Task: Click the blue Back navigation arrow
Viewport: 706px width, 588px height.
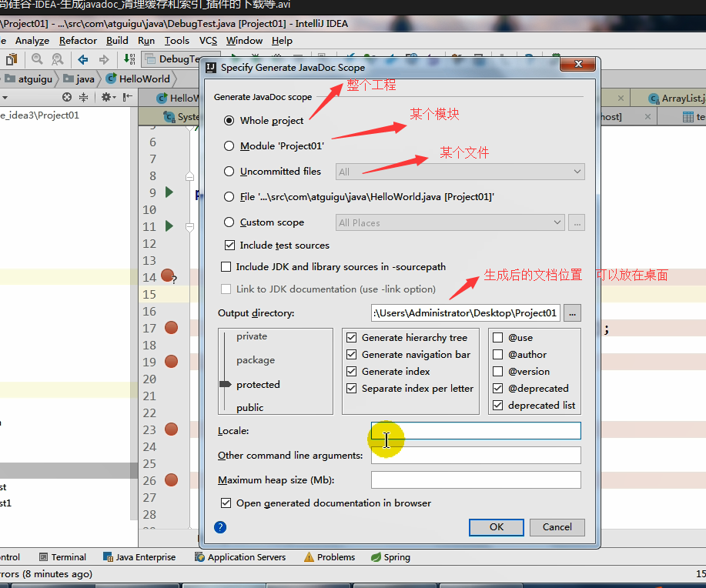Action: [83, 59]
